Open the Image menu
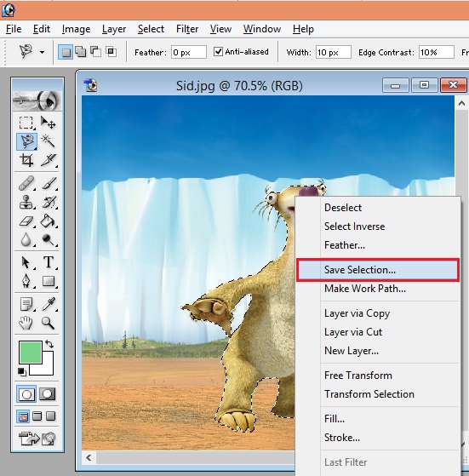 click(x=76, y=29)
